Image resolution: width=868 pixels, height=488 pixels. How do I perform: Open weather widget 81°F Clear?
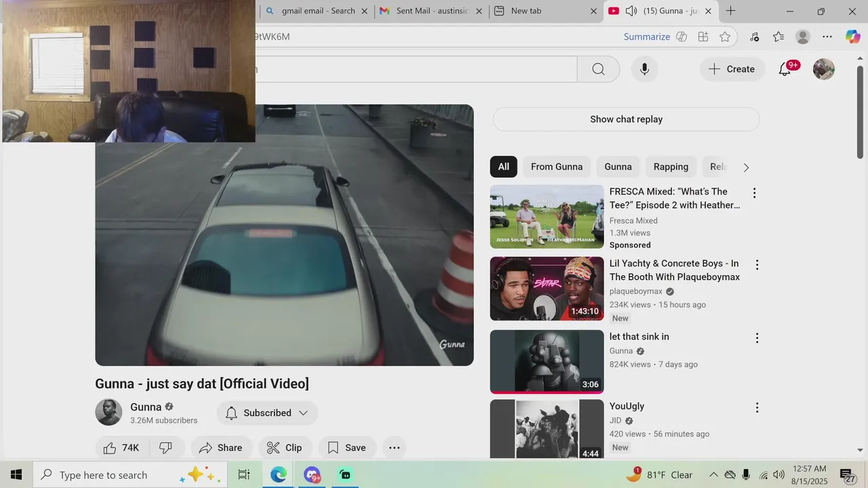click(x=659, y=475)
